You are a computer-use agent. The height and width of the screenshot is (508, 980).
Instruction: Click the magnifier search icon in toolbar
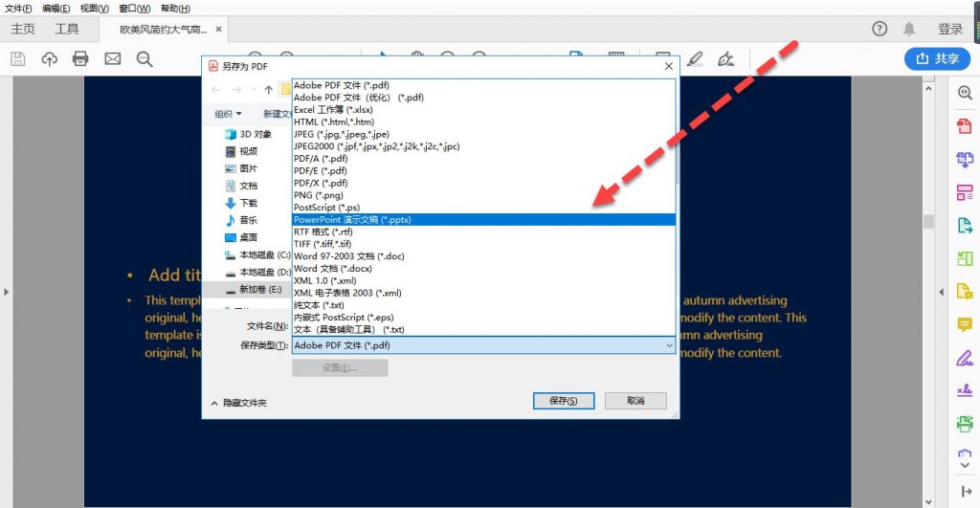145,58
